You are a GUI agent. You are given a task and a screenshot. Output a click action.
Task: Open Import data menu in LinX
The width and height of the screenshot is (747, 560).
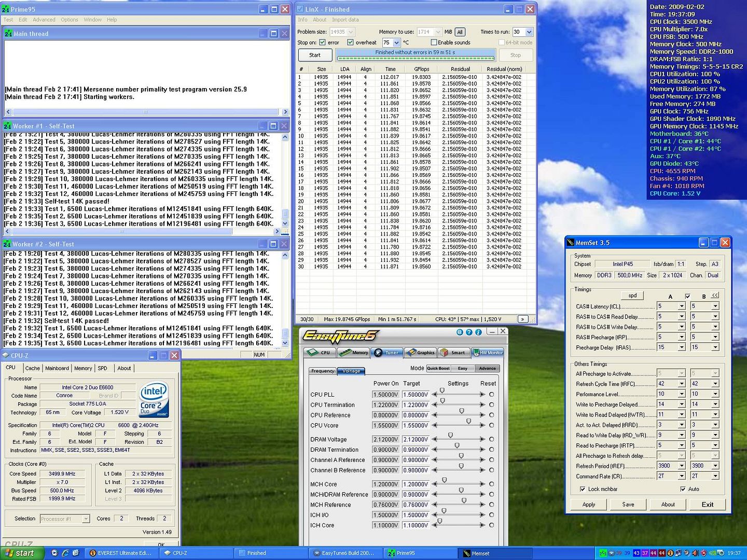[x=345, y=20]
